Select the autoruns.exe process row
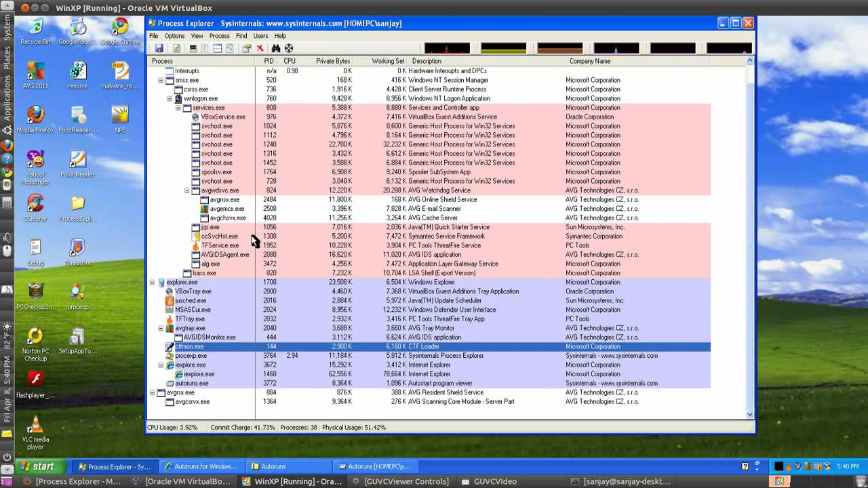This screenshot has height=488, width=868. (429, 383)
